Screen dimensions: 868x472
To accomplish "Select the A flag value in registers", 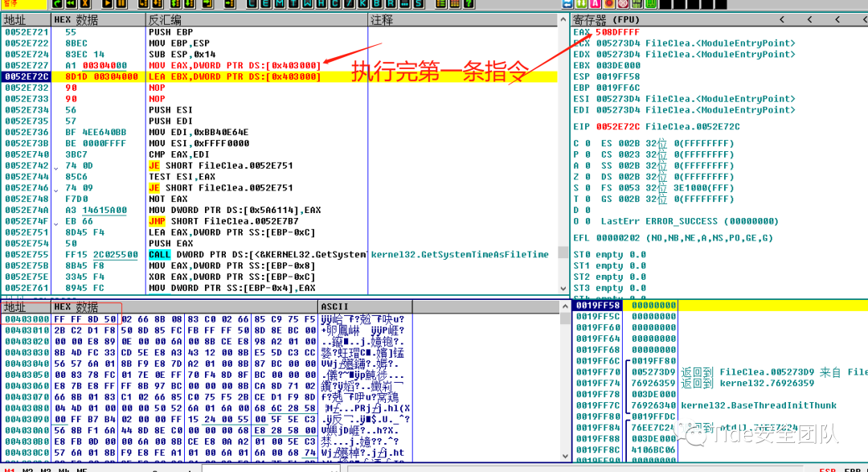I will [x=588, y=166].
